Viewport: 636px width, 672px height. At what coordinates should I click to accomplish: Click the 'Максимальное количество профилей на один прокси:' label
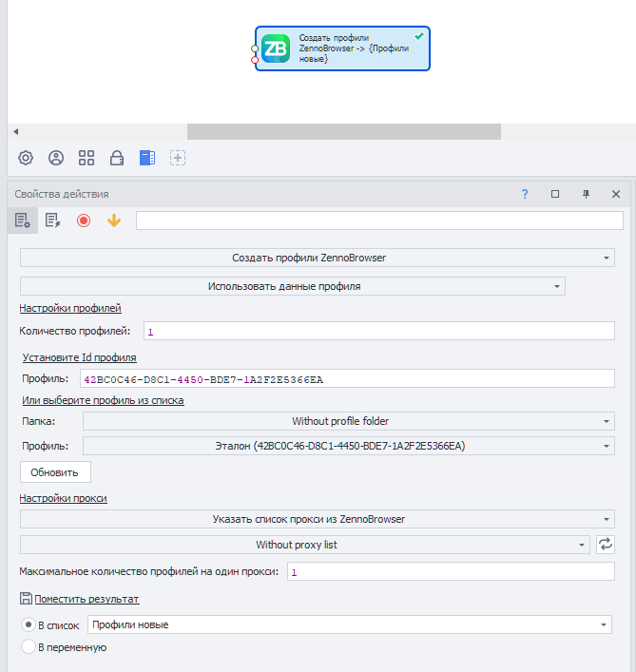pos(148,571)
